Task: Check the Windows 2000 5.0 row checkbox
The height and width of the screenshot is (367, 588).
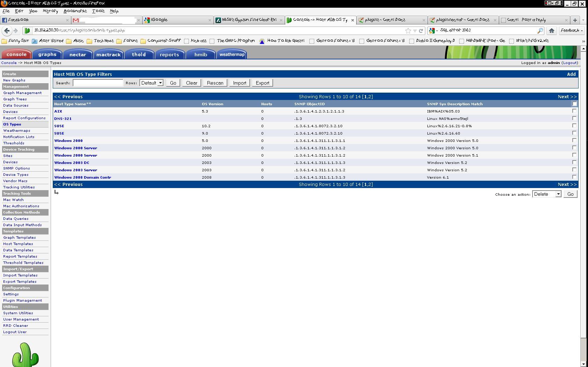Action: point(574,140)
